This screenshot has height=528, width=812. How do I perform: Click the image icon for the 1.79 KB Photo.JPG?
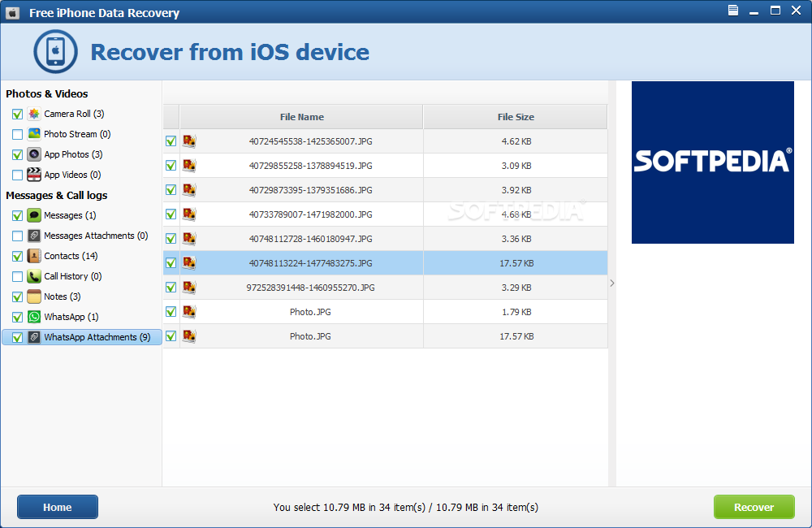pyautogui.click(x=189, y=311)
